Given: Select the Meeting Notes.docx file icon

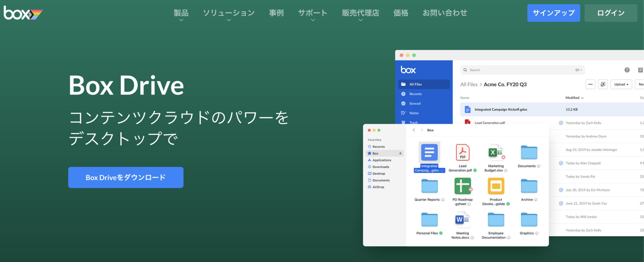Looking at the screenshot, I should coord(463,220).
